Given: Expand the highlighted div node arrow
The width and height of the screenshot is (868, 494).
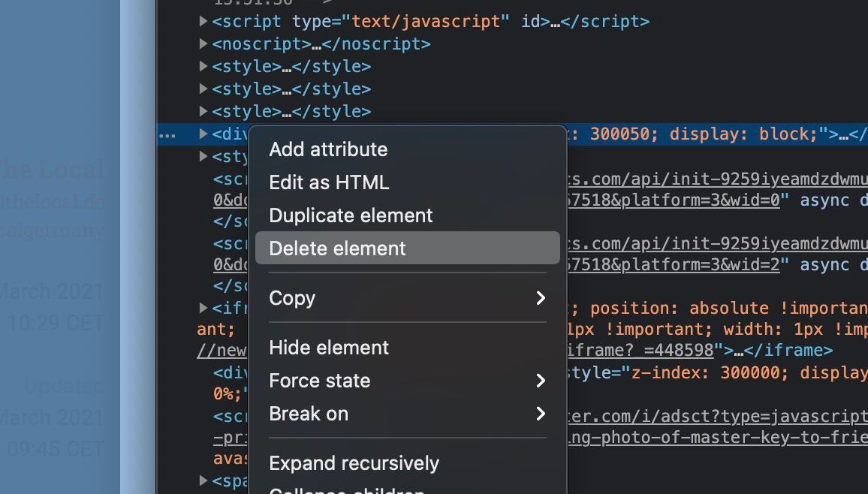Looking at the screenshot, I should tap(203, 134).
